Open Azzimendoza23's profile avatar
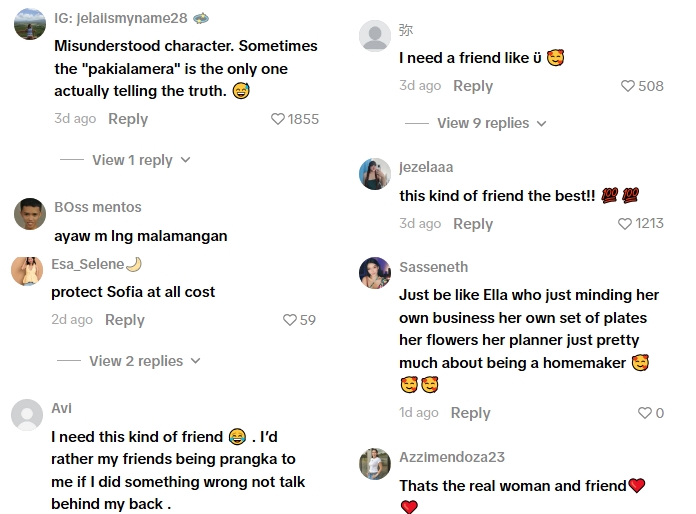696x514 pixels. coord(375,463)
